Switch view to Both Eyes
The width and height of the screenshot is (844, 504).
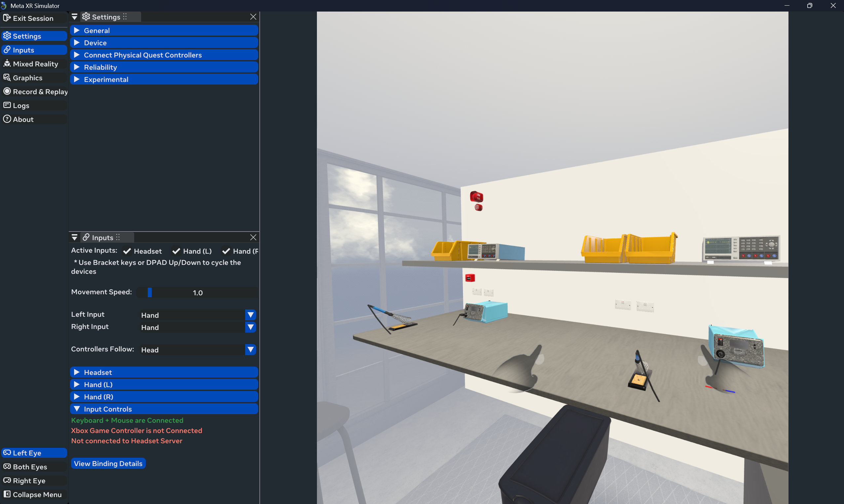[29, 467]
